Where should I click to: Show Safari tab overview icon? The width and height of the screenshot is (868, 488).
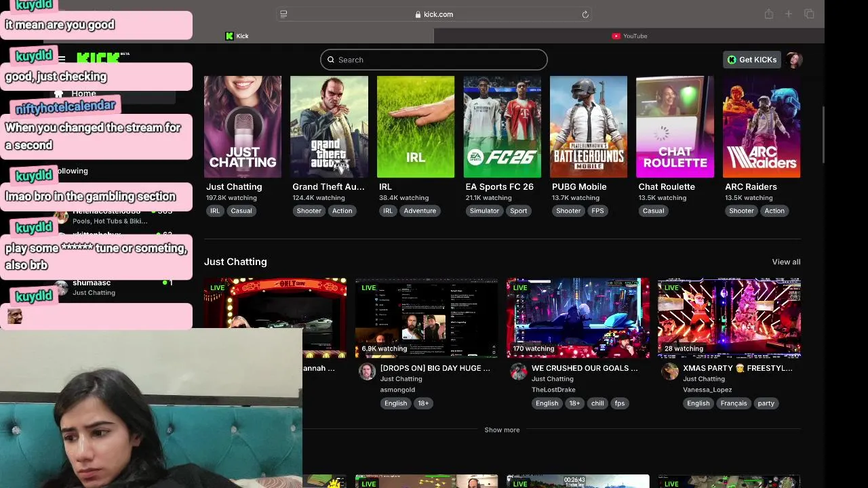pos(809,14)
